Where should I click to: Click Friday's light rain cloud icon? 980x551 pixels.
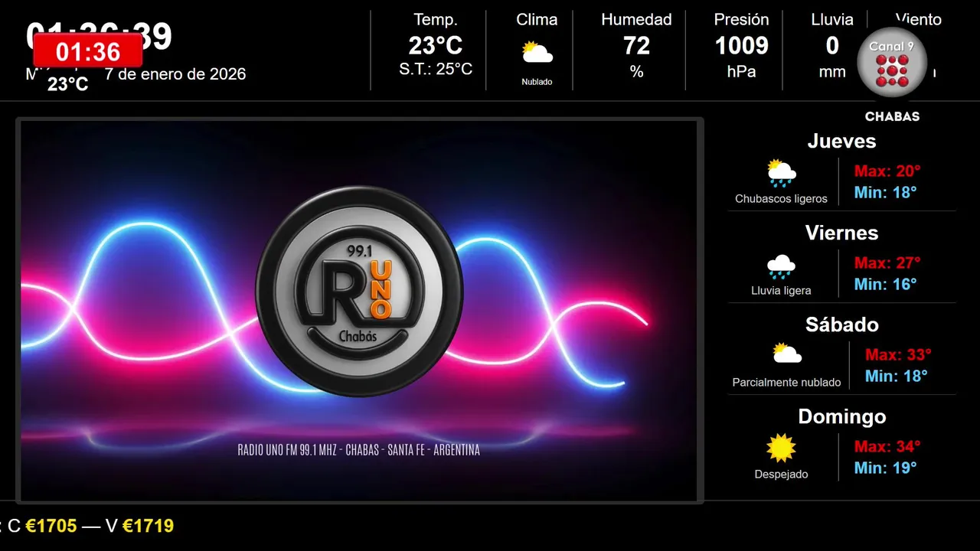pos(781,266)
